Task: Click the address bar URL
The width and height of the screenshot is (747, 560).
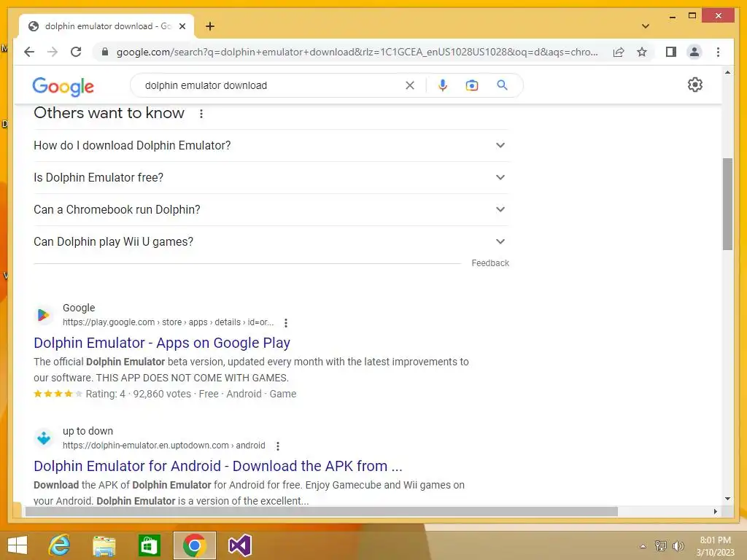Action: coord(357,52)
